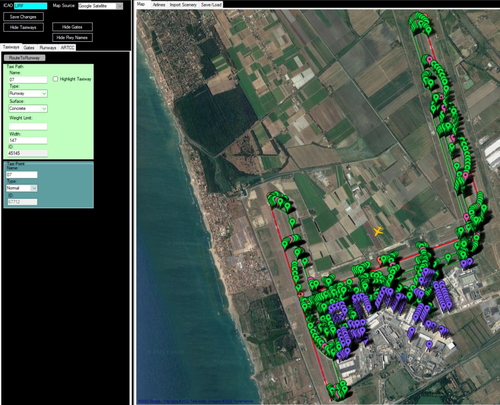The width and height of the screenshot is (500, 405).
Task: Click the Save Changes button
Action: (23, 17)
